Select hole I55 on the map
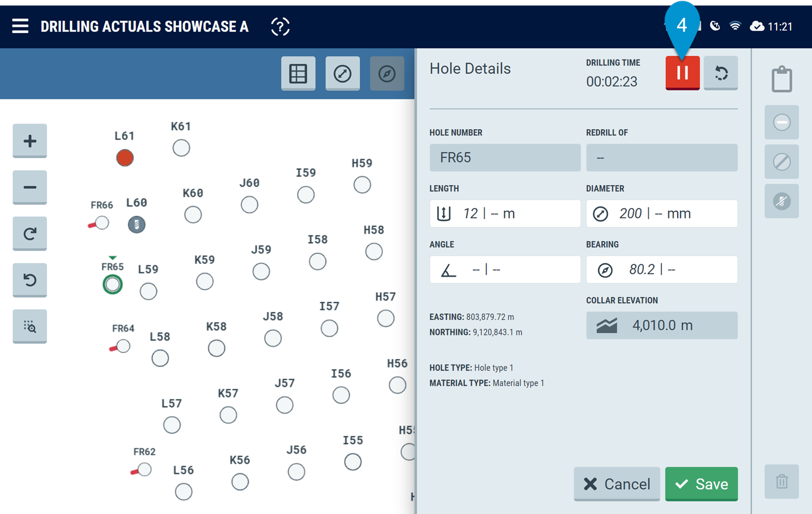 click(353, 462)
